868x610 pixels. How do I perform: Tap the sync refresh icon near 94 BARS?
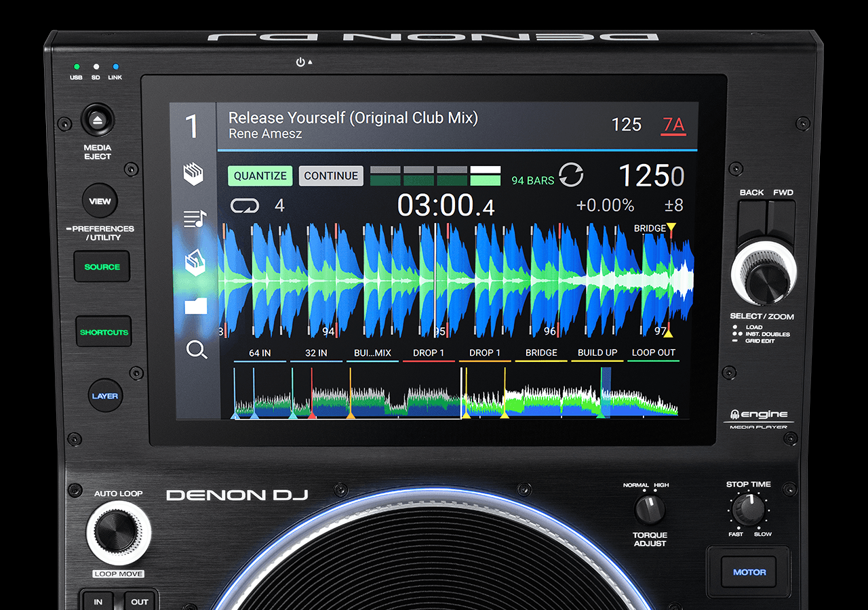pyautogui.click(x=571, y=174)
